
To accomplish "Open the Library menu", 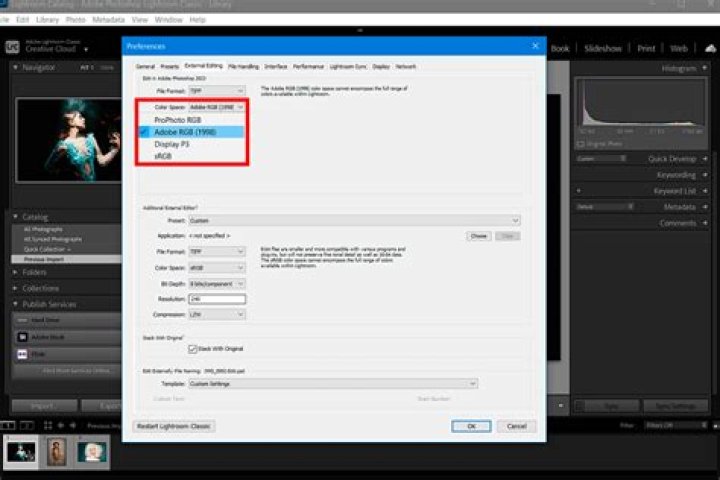I will pyautogui.click(x=47, y=20).
